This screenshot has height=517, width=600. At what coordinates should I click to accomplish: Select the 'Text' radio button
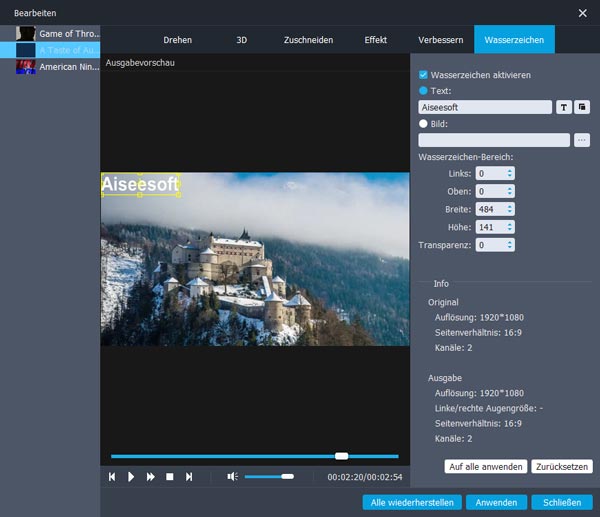(x=424, y=91)
